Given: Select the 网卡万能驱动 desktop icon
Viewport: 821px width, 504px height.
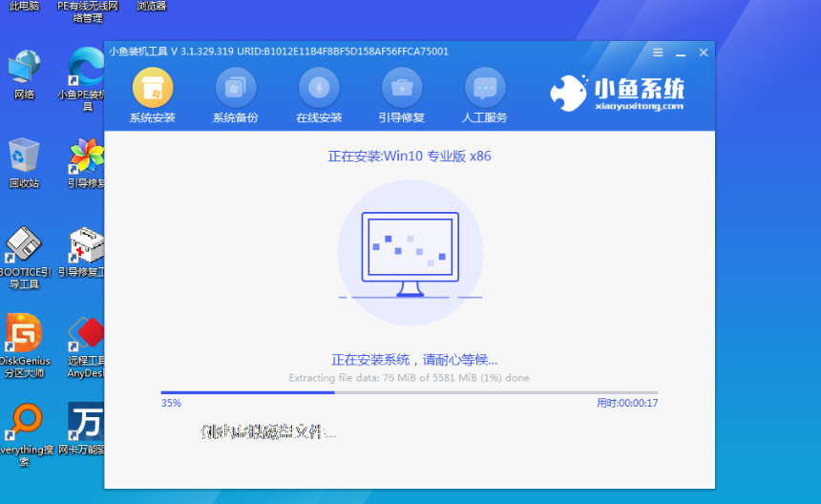Looking at the screenshot, I should (x=84, y=428).
